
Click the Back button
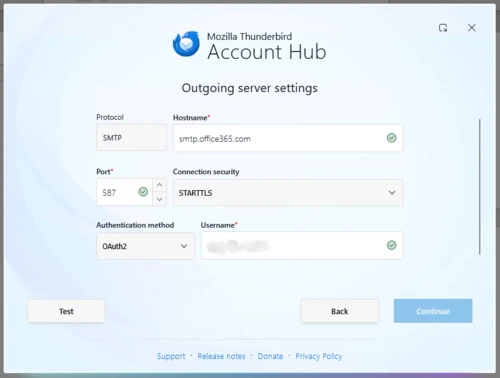coord(340,311)
